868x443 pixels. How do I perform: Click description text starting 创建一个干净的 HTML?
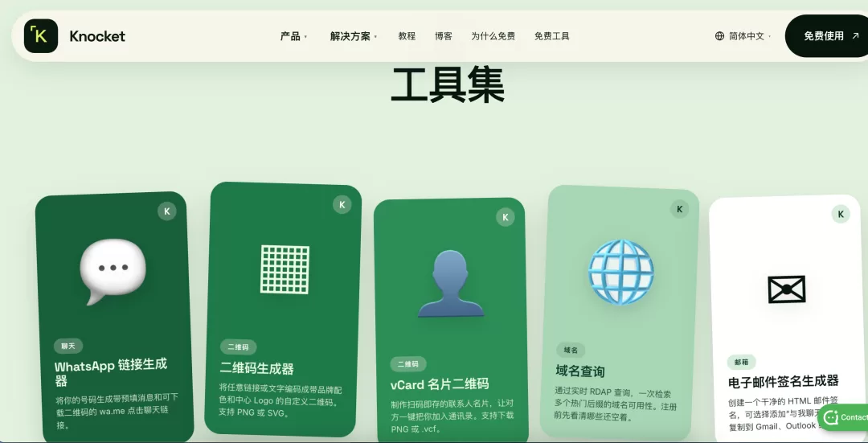[x=783, y=412]
